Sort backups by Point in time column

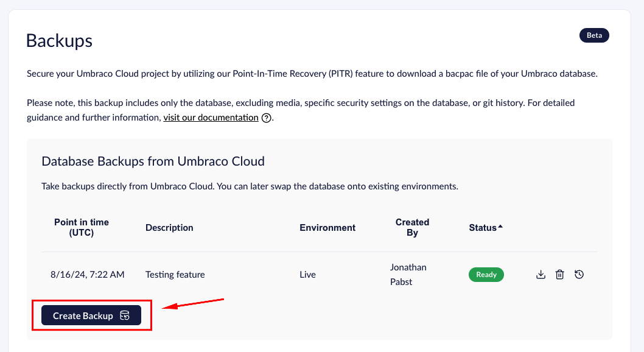pos(82,227)
